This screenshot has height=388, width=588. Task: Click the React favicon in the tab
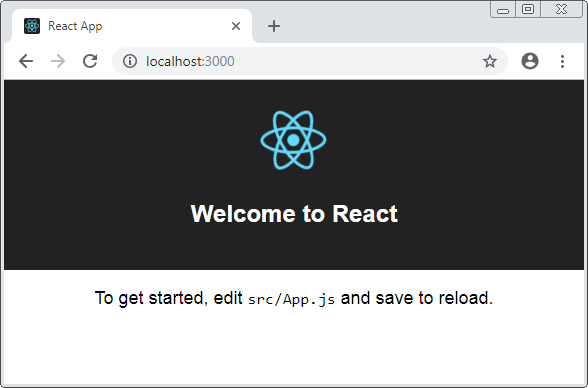(x=32, y=26)
